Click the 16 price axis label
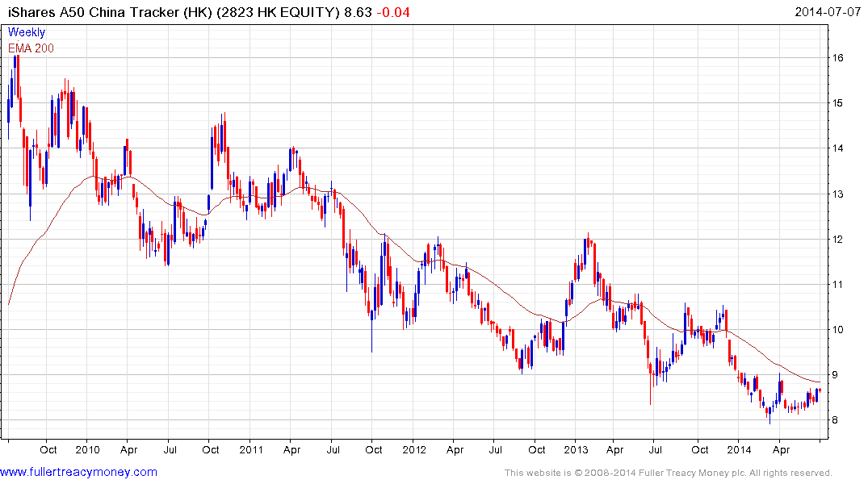The width and height of the screenshot is (868, 484). pos(837,58)
